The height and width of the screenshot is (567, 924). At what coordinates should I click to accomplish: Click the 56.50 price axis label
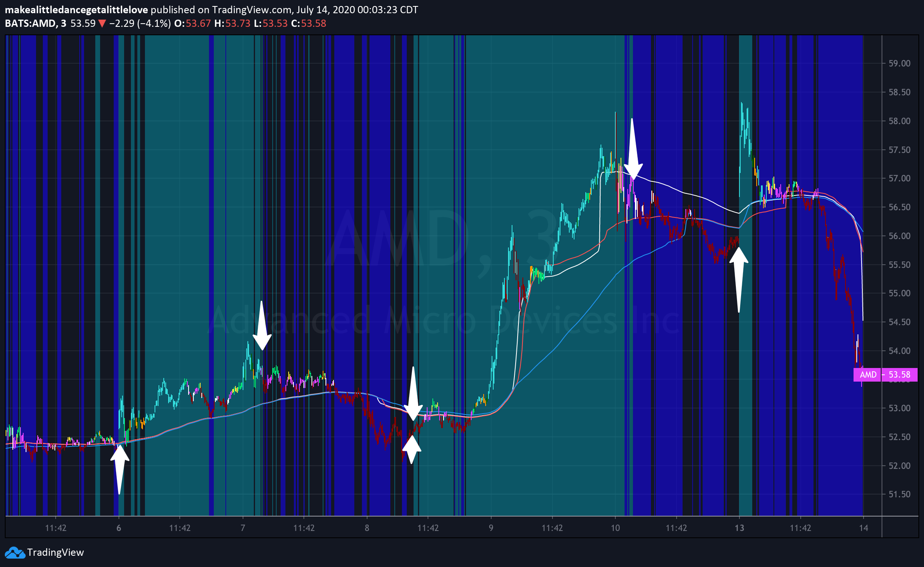click(x=900, y=207)
